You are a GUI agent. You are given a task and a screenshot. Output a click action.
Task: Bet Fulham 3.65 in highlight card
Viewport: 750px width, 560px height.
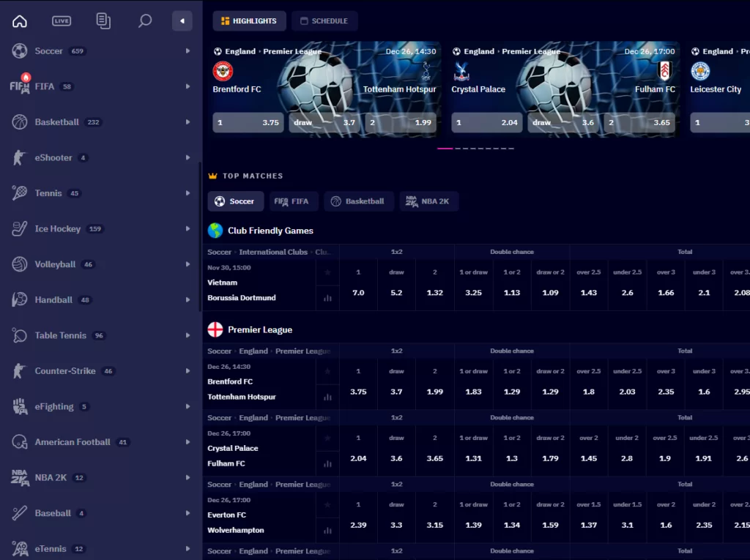click(639, 122)
